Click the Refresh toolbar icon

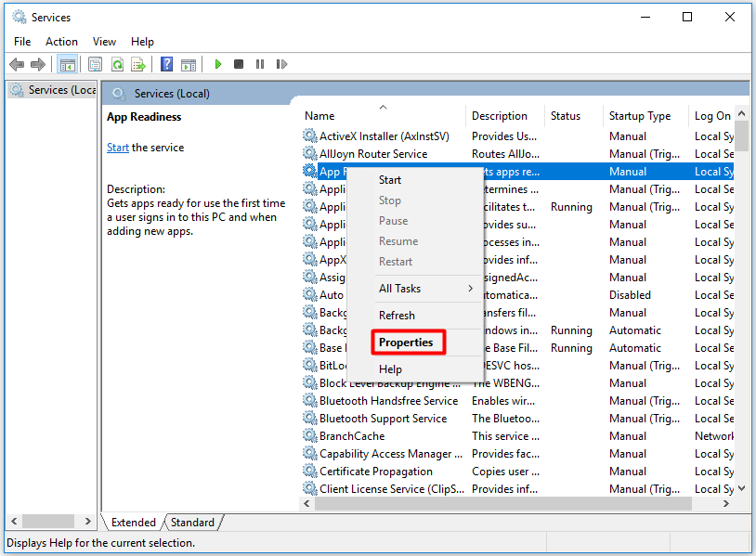point(117,64)
